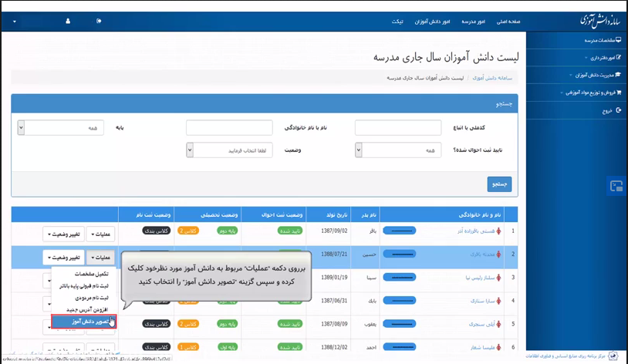Open the وضعیت status dropdown
Image resolution: width=628 pixels, height=364 pixels.
229,150
